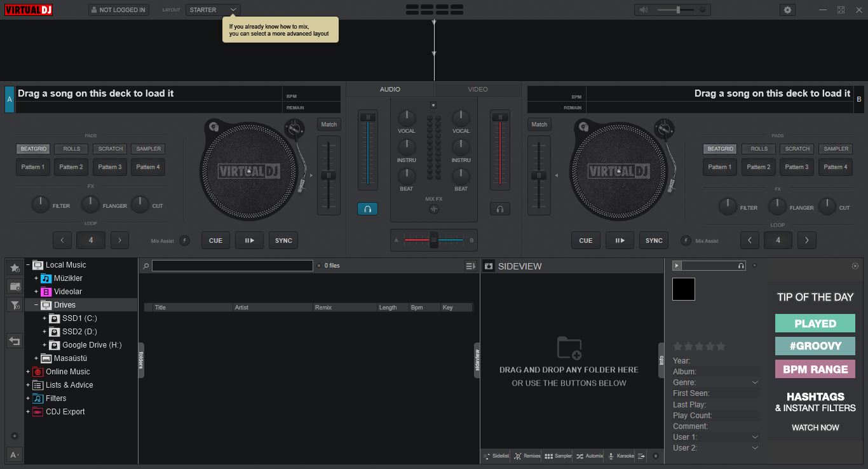Screen dimensions: 868x469
Task: Toggle headphone cue for the left deck
Action: (367, 208)
